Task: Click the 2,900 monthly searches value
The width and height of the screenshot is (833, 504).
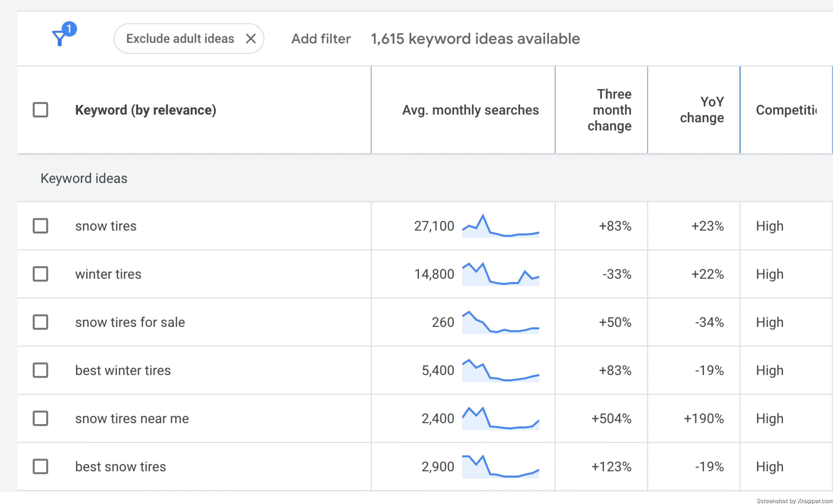Action: (438, 466)
